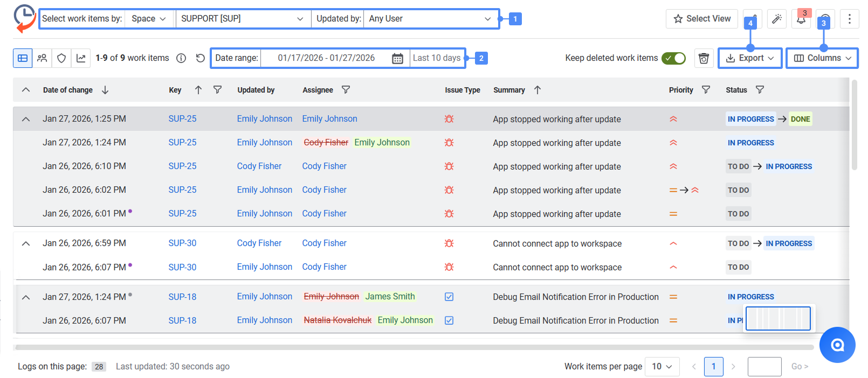
Task: Collapse the SUP-18 group
Action: click(x=26, y=297)
